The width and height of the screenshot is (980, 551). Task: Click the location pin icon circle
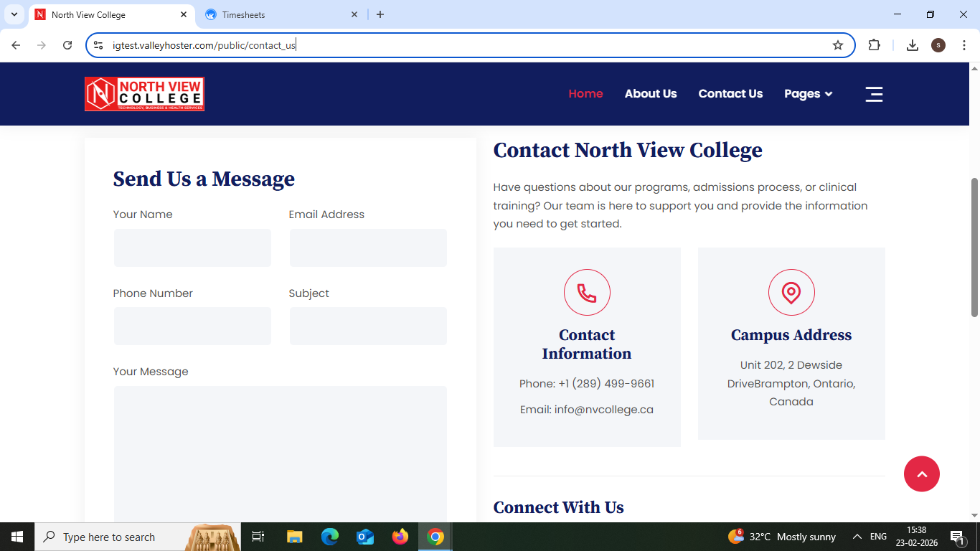(x=791, y=293)
